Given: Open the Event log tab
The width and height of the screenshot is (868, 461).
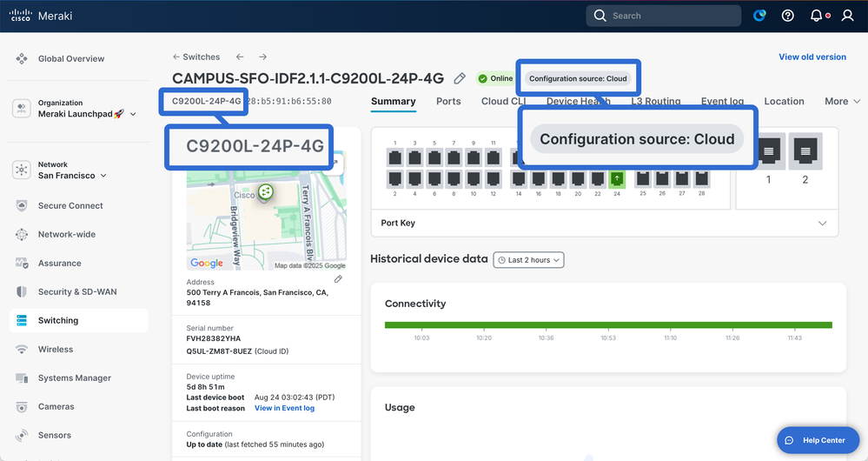Looking at the screenshot, I should pyautogui.click(x=722, y=102).
